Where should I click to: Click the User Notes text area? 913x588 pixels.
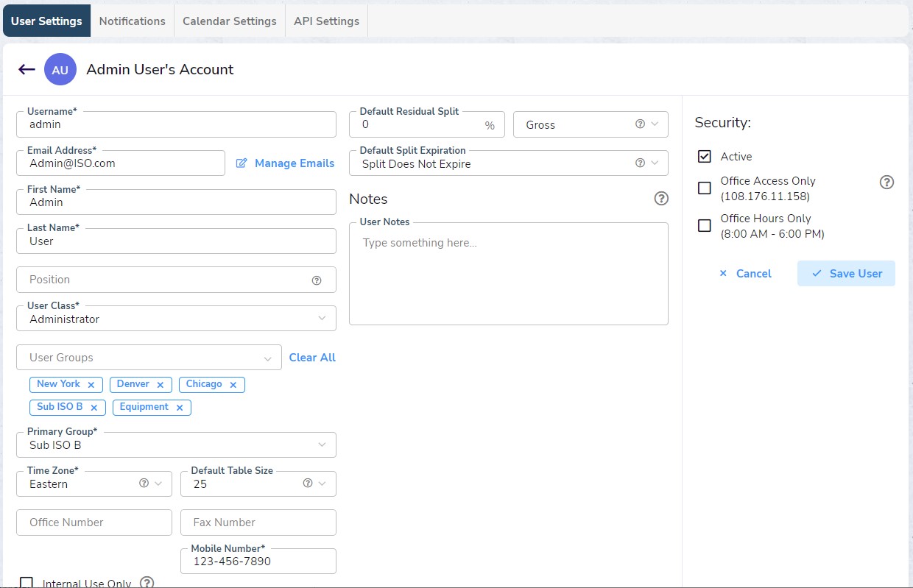(x=509, y=274)
